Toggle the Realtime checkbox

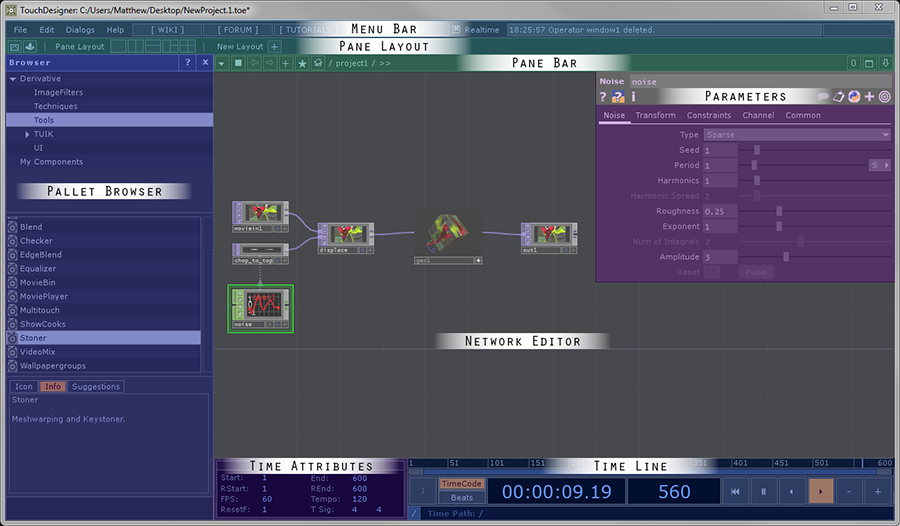(457, 30)
